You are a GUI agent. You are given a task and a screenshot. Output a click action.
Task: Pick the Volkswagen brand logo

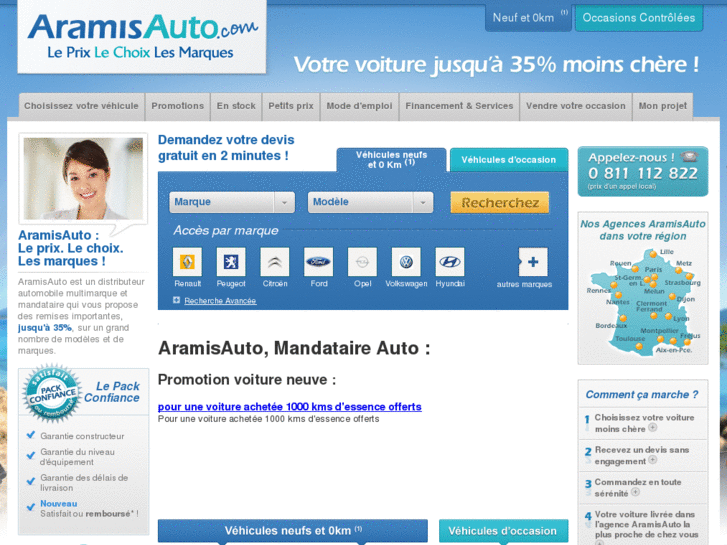click(406, 262)
